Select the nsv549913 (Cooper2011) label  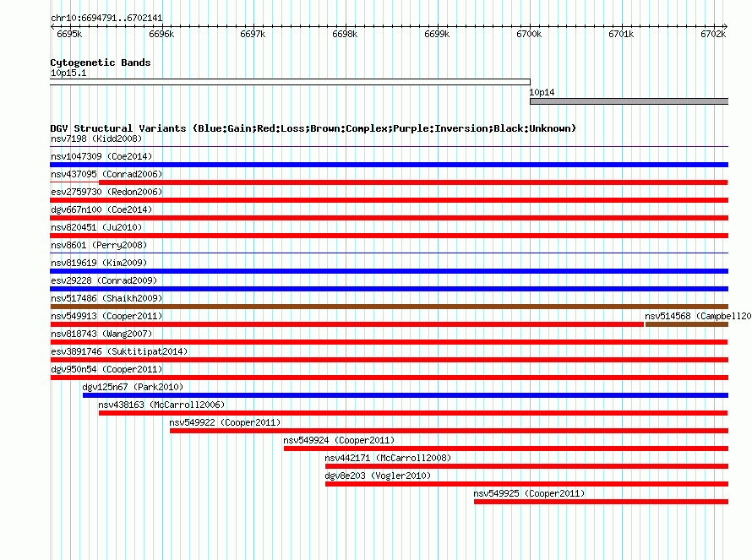pyautogui.click(x=106, y=317)
